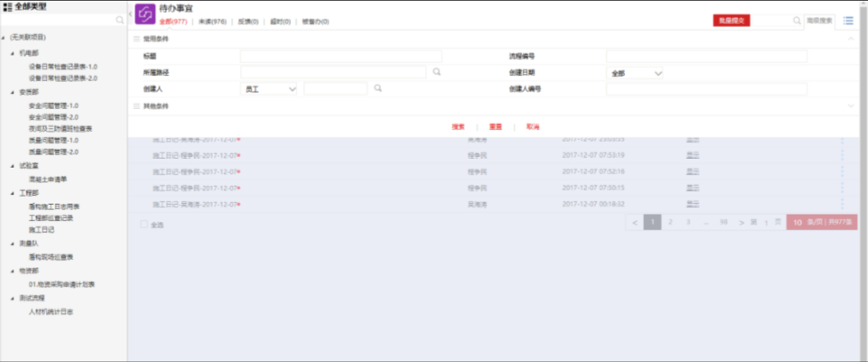Open the blue list view icon
The height and width of the screenshot is (362, 868).
[848, 20]
